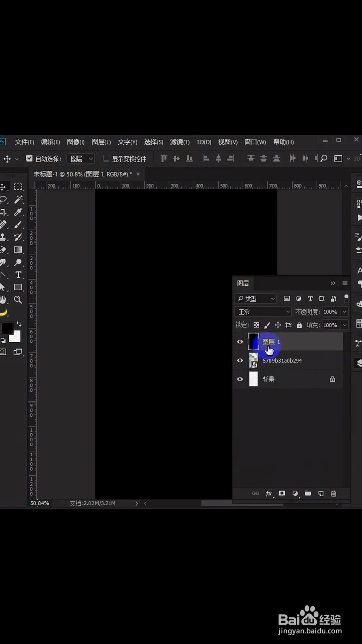Select the Hand tool
The width and height of the screenshot is (362, 644).
(3, 300)
